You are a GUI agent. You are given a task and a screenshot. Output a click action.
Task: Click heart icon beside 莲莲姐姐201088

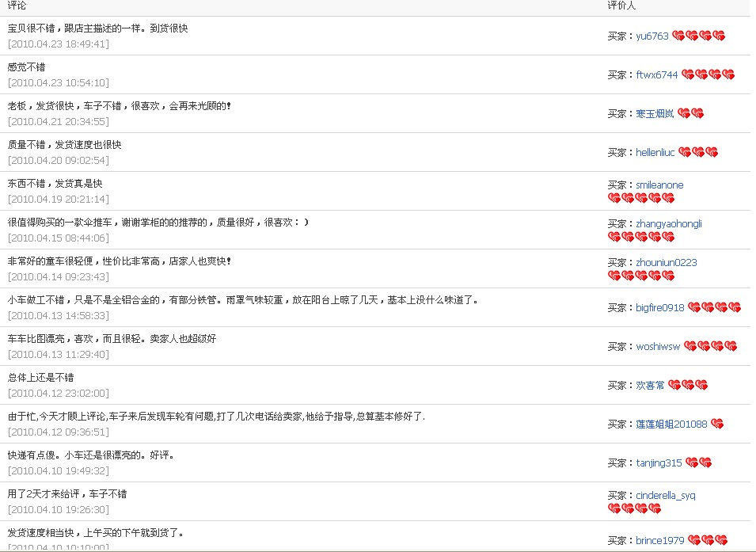coord(717,424)
